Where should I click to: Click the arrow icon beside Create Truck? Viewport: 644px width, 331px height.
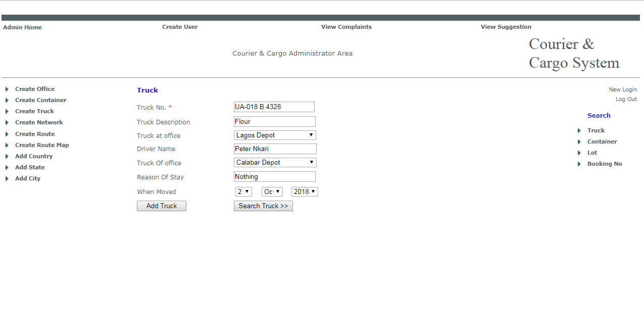[x=7, y=111]
